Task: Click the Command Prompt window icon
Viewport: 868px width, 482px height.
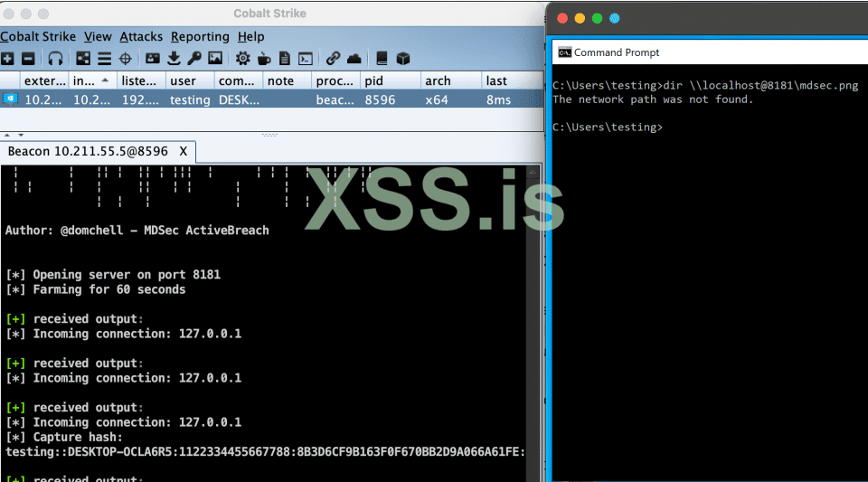Action: [x=564, y=52]
